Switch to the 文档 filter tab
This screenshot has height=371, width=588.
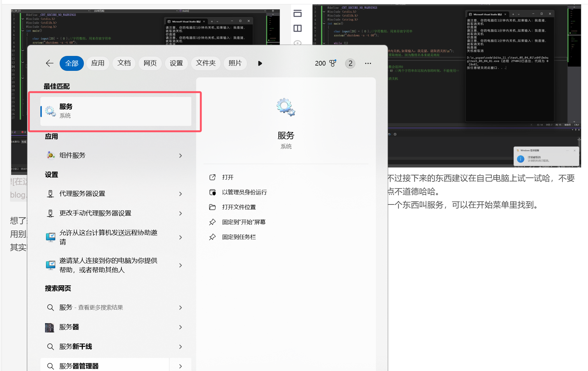pos(124,63)
